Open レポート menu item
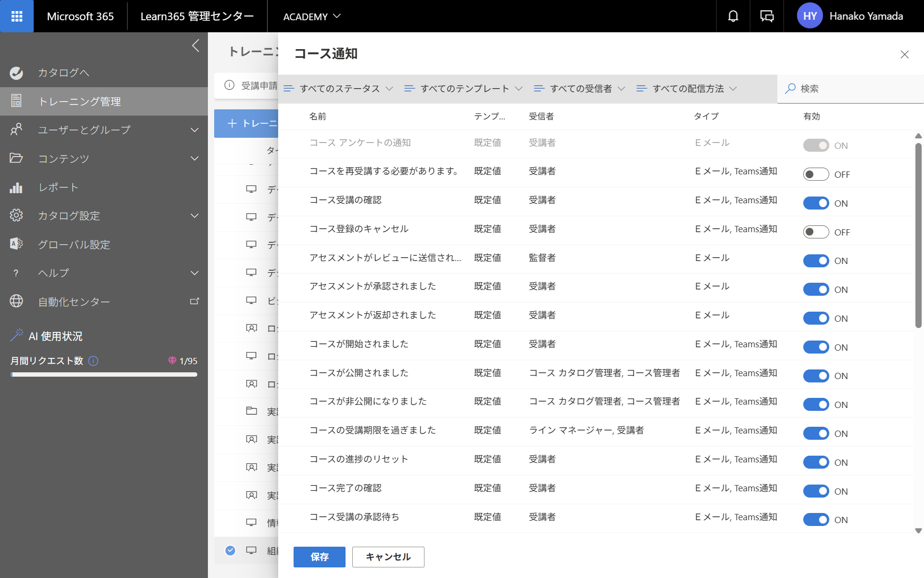 [x=104, y=187]
